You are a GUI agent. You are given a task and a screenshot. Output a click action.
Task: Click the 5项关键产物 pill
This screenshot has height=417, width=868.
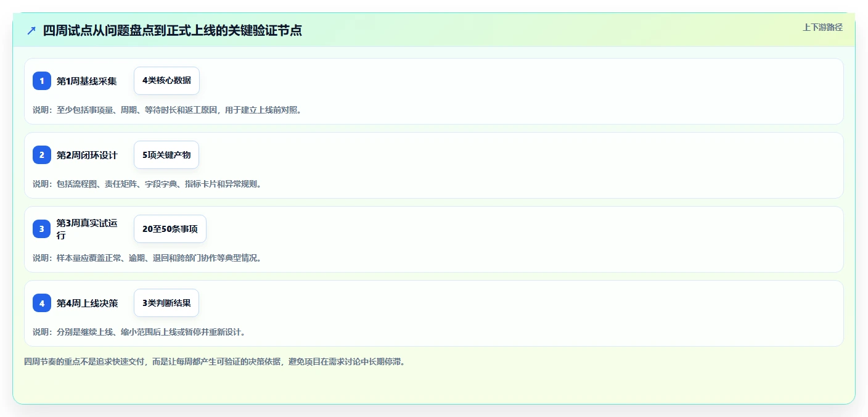tap(166, 155)
